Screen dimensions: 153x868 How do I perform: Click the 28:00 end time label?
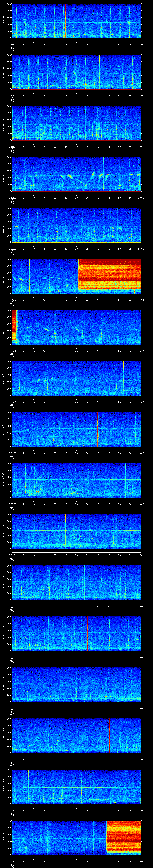[x=141, y=606]
